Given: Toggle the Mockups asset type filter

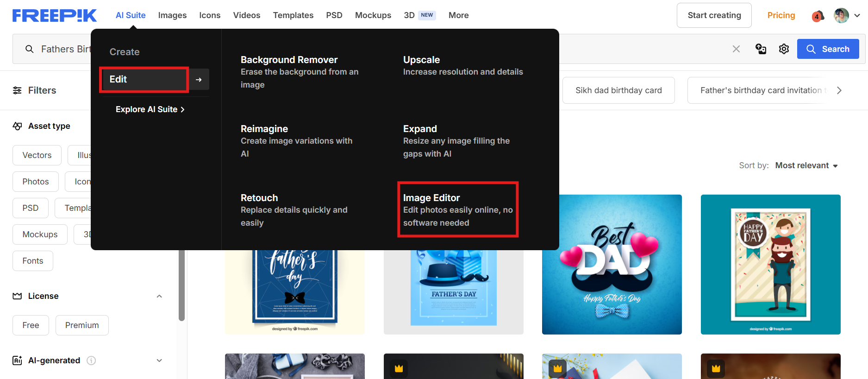Looking at the screenshot, I should (x=40, y=234).
